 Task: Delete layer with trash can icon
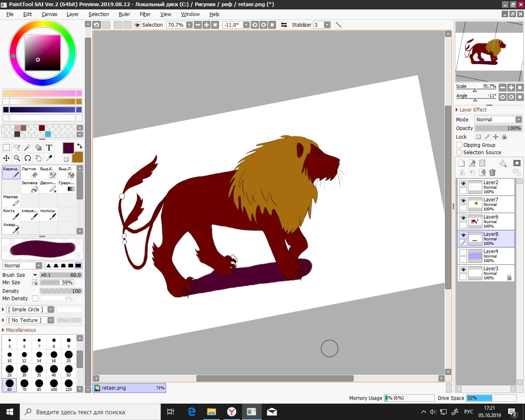click(492, 173)
